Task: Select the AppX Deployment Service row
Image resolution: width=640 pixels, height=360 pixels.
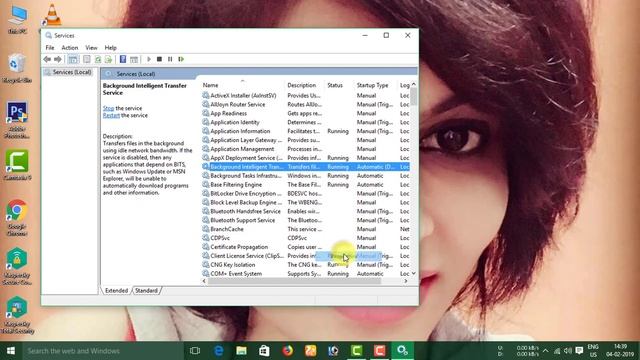Action: pos(305,158)
